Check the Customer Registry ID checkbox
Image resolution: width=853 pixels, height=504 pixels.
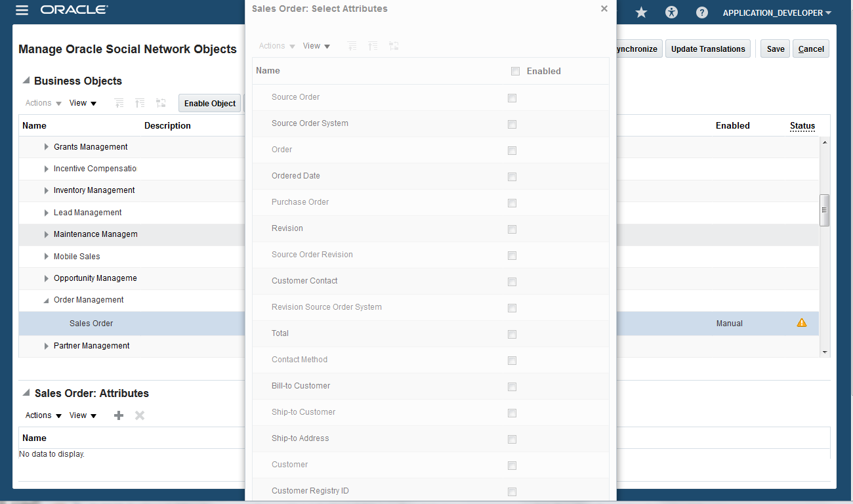pos(512,492)
